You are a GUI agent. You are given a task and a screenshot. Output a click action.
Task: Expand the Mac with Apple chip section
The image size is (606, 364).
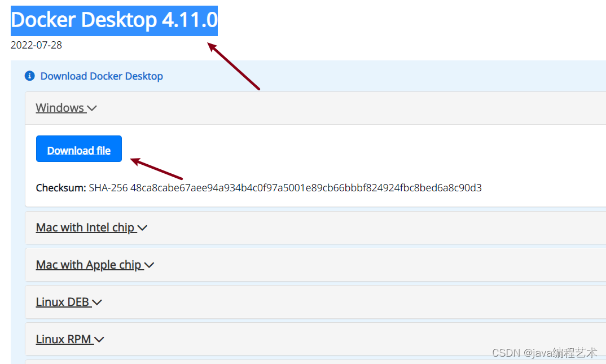click(x=95, y=265)
